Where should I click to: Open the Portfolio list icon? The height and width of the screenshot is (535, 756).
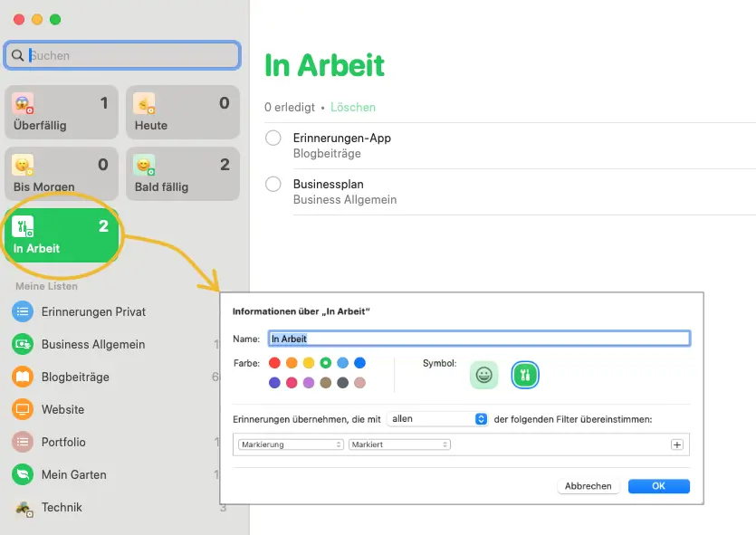(x=23, y=442)
